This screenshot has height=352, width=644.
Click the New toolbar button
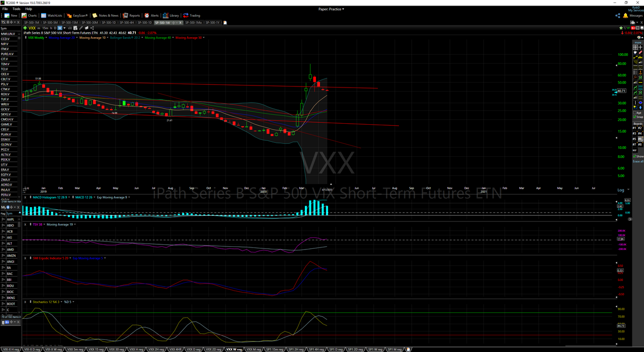[x=11, y=16]
